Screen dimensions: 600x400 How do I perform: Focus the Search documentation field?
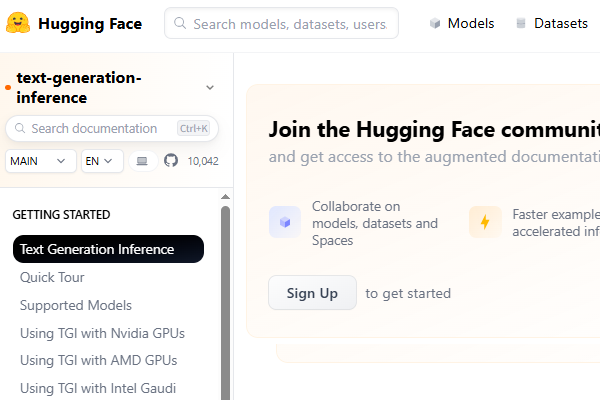tap(112, 129)
